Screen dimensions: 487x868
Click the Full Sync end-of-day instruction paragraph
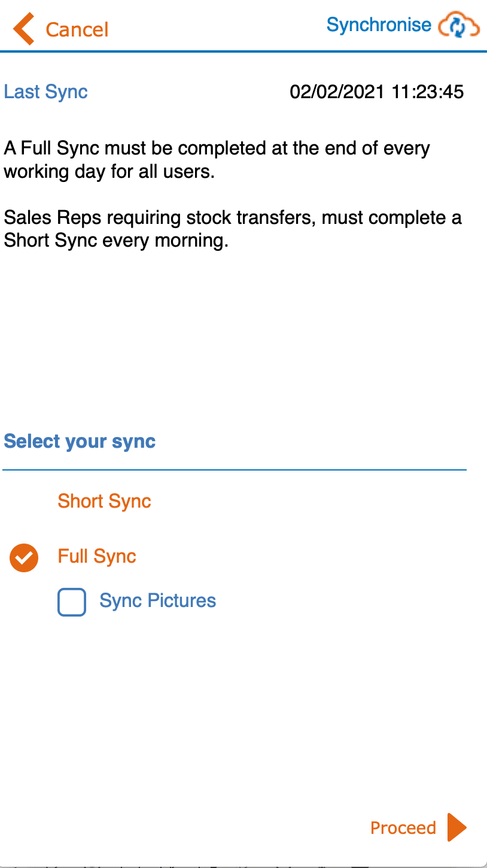click(217, 160)
